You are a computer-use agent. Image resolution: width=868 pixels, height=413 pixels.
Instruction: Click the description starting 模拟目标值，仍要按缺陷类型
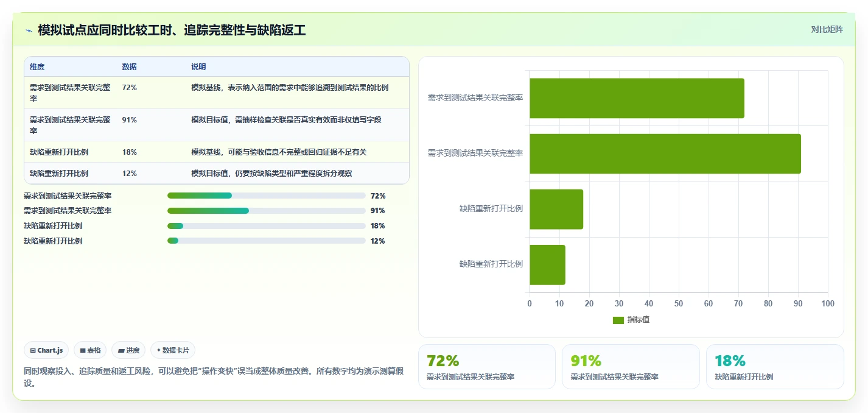(271, 174)
